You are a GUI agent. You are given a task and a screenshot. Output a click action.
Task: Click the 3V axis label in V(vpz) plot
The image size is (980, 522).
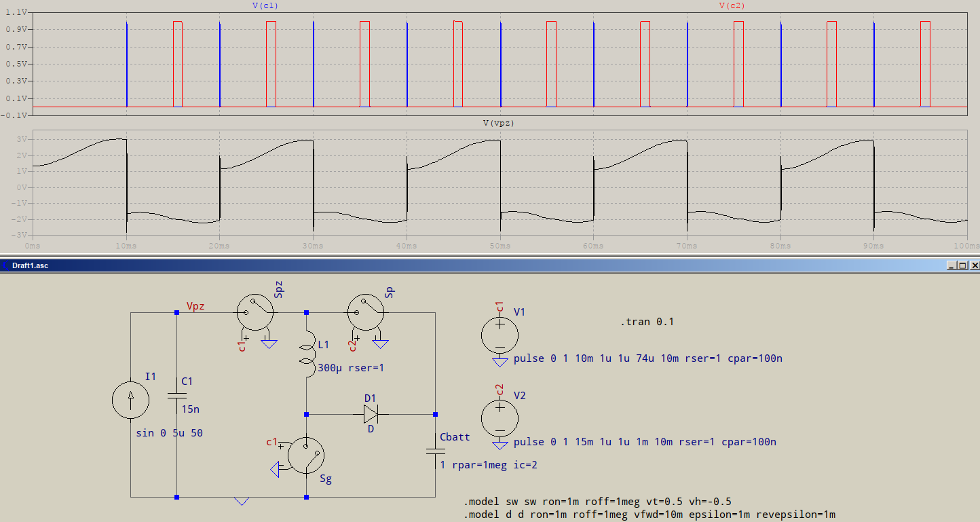21,139
